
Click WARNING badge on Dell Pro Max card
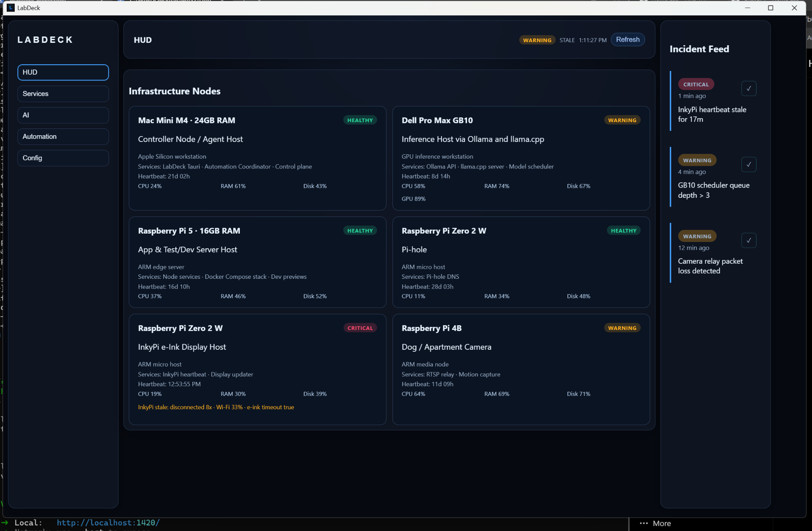pos(622,120)
